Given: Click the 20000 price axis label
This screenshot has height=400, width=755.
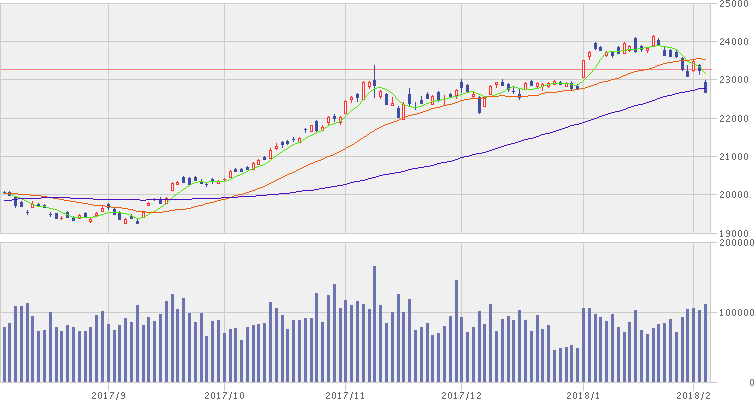Looking at the screenshot, I should [x=734, y=195].
